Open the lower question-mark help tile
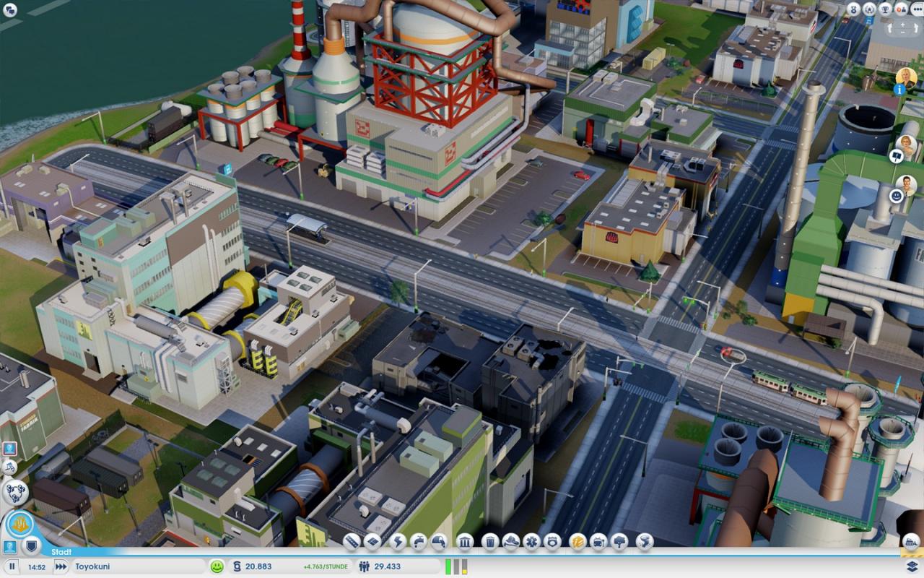Screen dimensions: 924x578 coord(9,547)
